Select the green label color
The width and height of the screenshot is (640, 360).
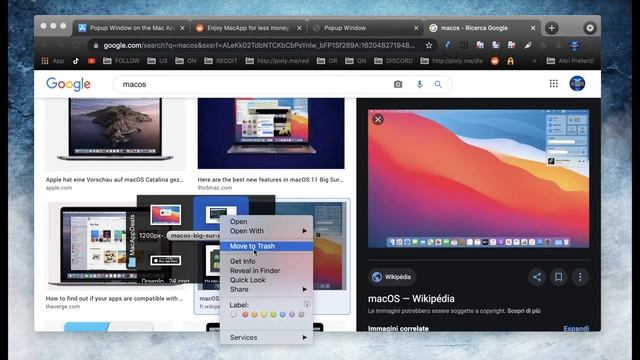[x=273, y=315]
